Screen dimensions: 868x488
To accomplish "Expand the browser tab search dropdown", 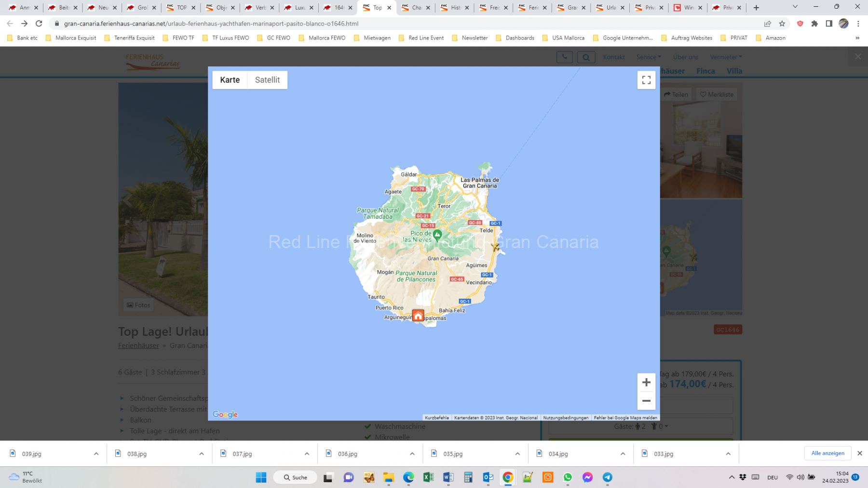I will (x=795, y=7).
